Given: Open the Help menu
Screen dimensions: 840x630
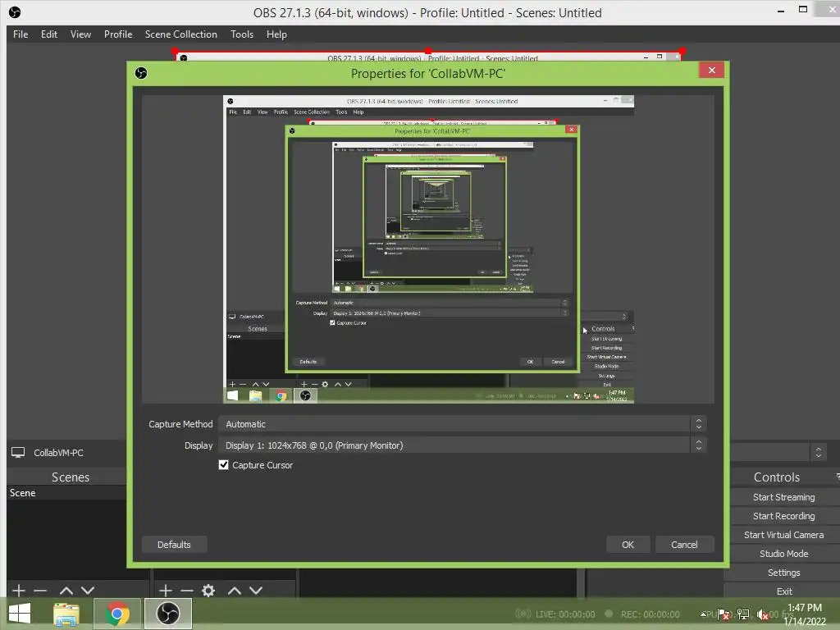Looking at the screenshot, I should point(276,34).
